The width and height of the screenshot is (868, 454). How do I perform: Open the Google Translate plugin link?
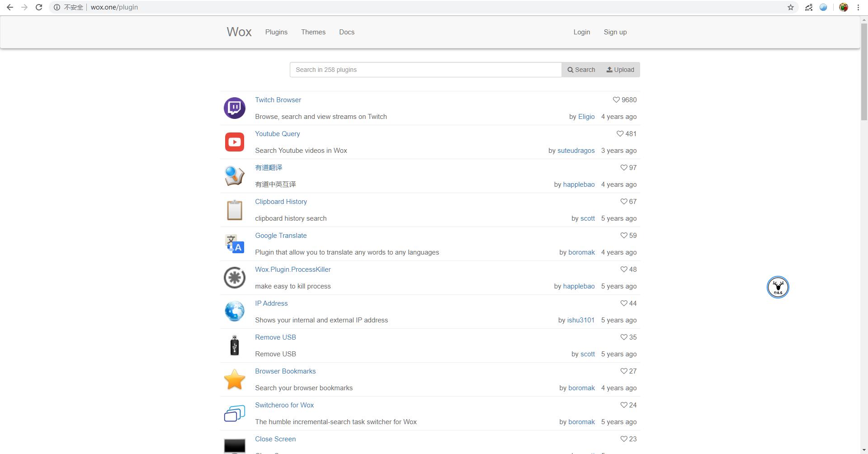tap(281, 236)
